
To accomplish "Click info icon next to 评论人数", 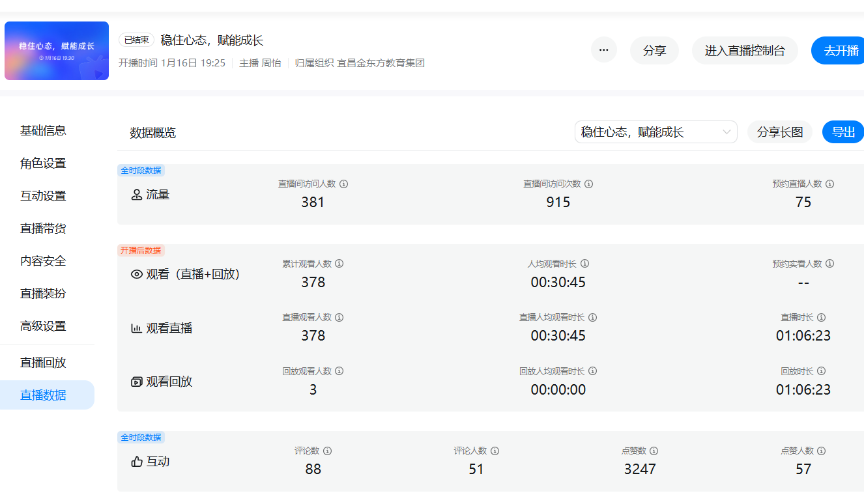I will point(495,451).
